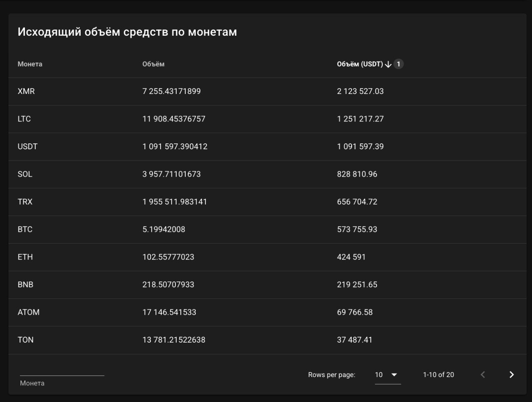Click BNB volume 218.50707933
Screen dimensions: 532x402
(x=168, y=285)
